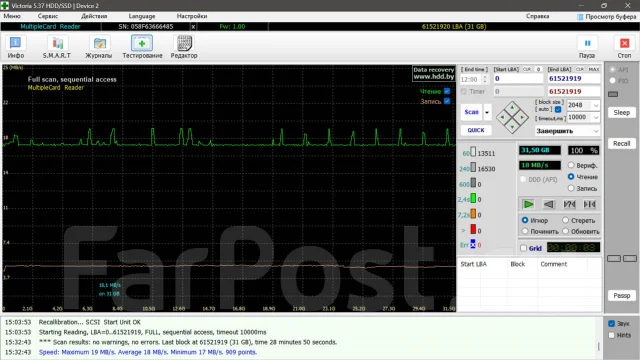Click the right arrow in navigation diamond

tap(522, 118)
